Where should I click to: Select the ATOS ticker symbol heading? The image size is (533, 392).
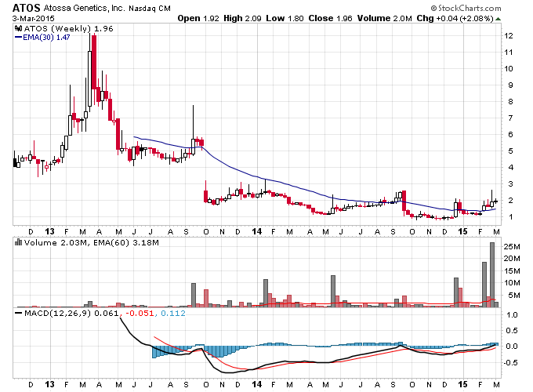pyautogui.click(x=27, y=8)
